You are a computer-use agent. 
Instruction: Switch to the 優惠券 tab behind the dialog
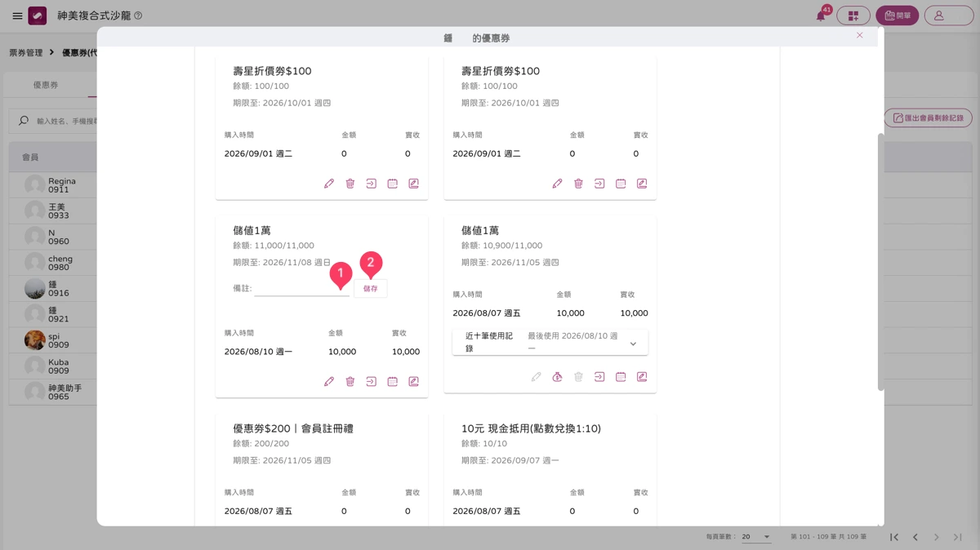click(x=46, y=86)
